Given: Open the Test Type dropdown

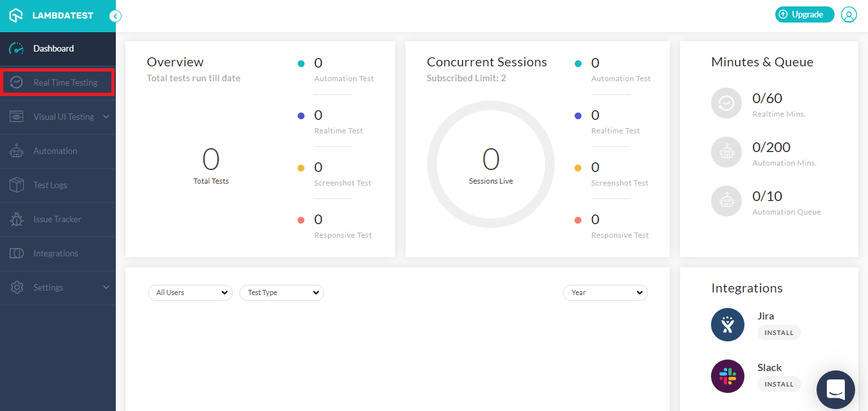Looking at the screenshot, I should pos(281,292).
